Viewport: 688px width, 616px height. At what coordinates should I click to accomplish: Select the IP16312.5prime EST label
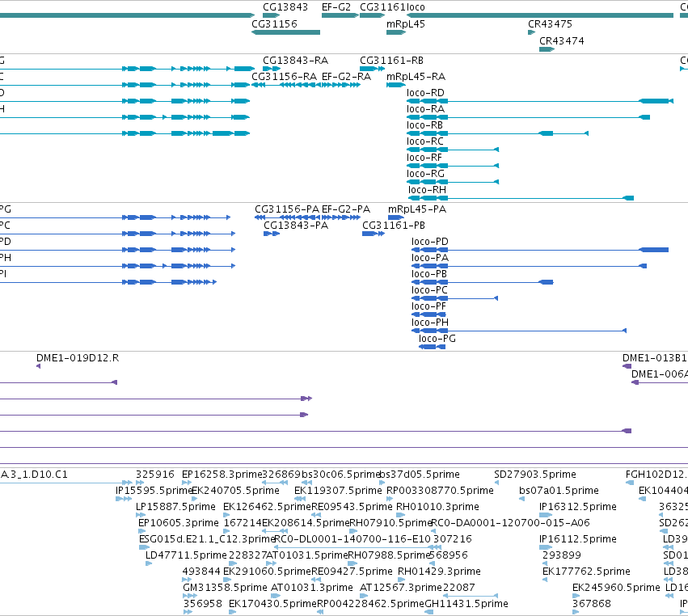pyautogui.click(x=577, y=507)
